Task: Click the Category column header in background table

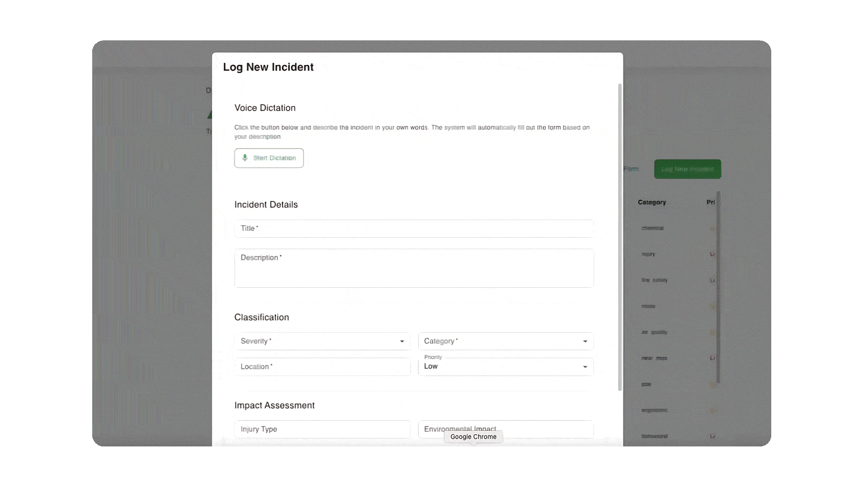Action: coord(652,202)
